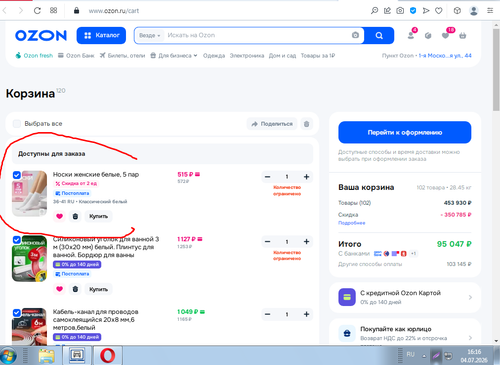
Task: Open Одежда category
Action: [x=214, y=56]
